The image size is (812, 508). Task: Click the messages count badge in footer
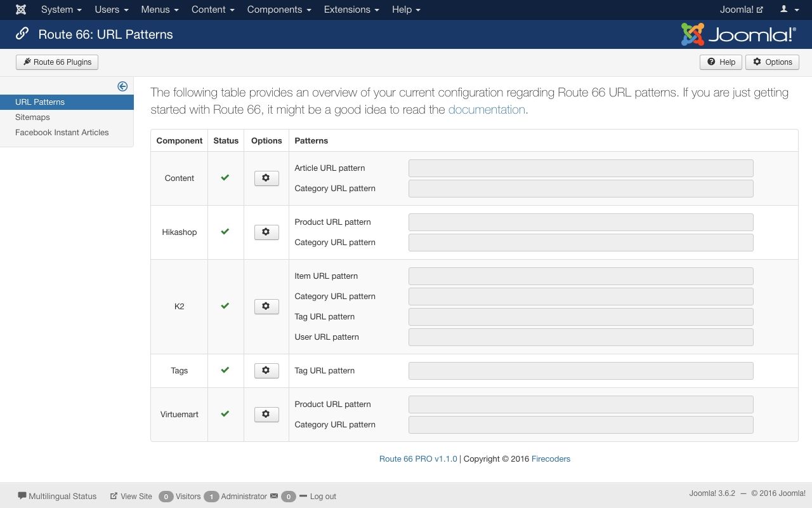coord(288,497)
